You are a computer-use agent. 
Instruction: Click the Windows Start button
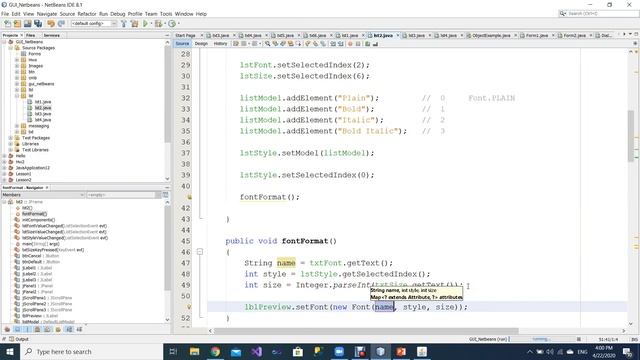click(x=9, y=351)
